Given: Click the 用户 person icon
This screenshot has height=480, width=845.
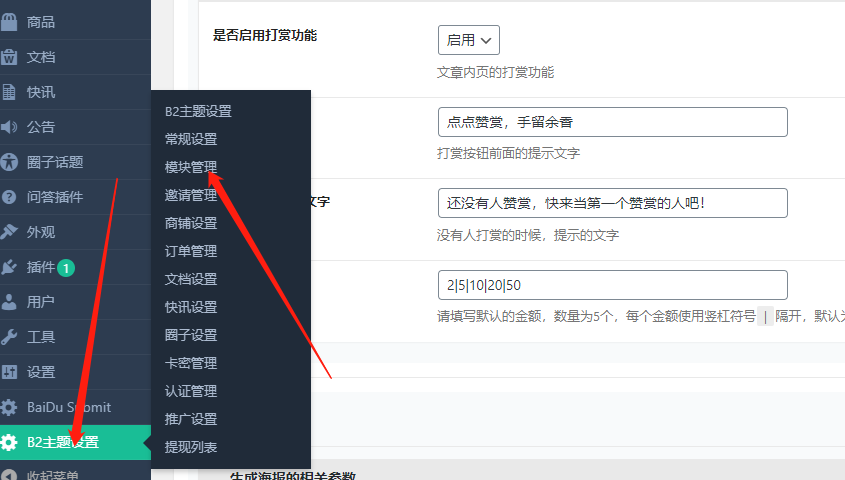Looking at the screenshot, I should pyautogui.click(x=10, y=302).
